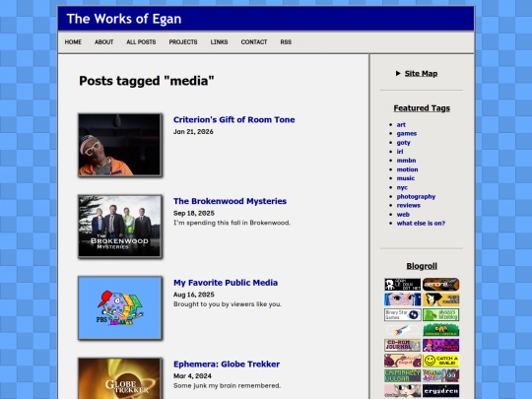Open the crysdren badge
The image size is (532, 399).
pos(440,391)
